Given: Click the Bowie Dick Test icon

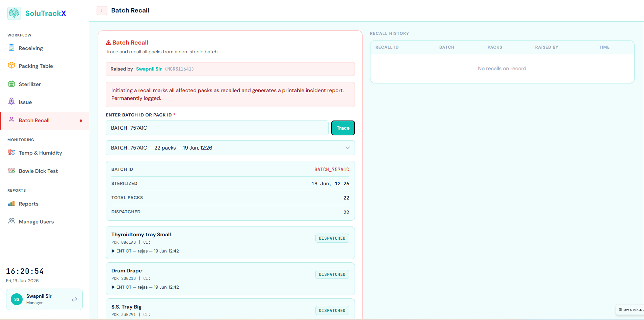Looking at the screenshot, I should (x=11, y=170).
